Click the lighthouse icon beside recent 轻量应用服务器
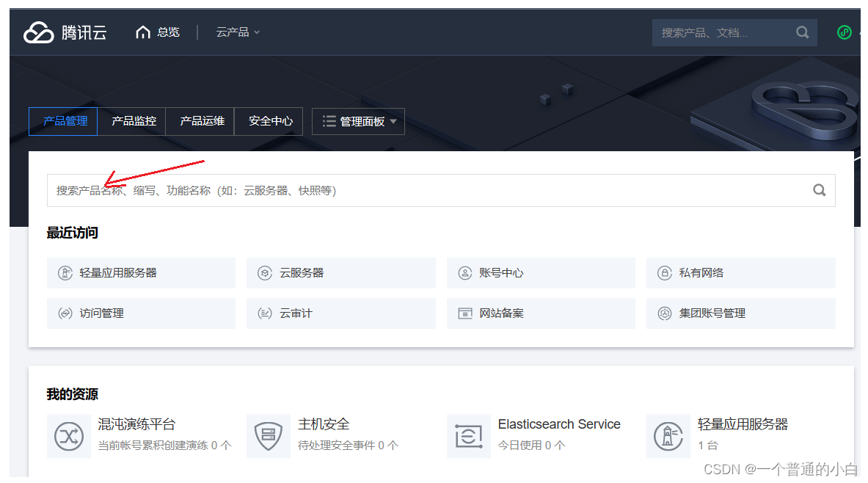The height and width of the screenshot is (483, 868). point(65,273)
